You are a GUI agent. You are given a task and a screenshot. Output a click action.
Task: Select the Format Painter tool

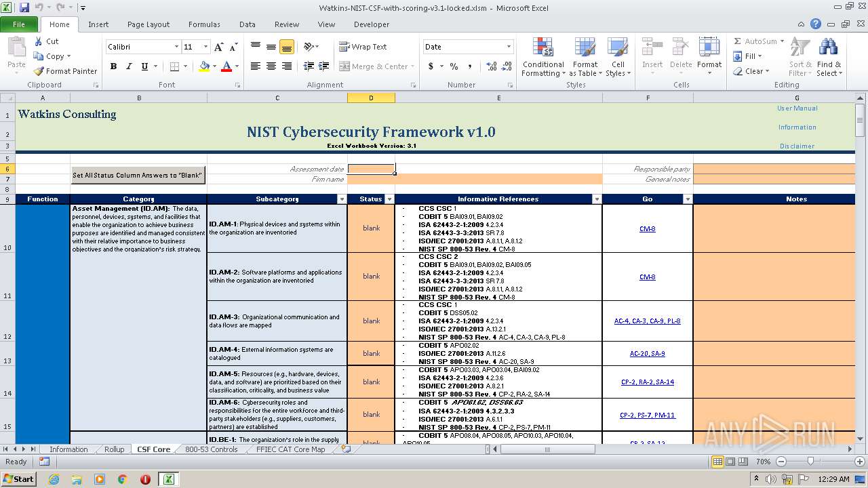[x=66, y=71]
